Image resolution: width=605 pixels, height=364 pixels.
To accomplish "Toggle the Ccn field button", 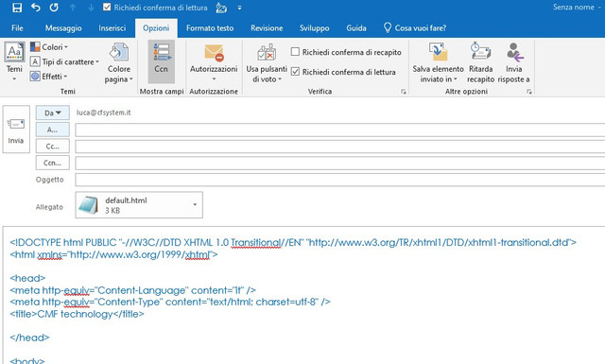I will 162,61.
